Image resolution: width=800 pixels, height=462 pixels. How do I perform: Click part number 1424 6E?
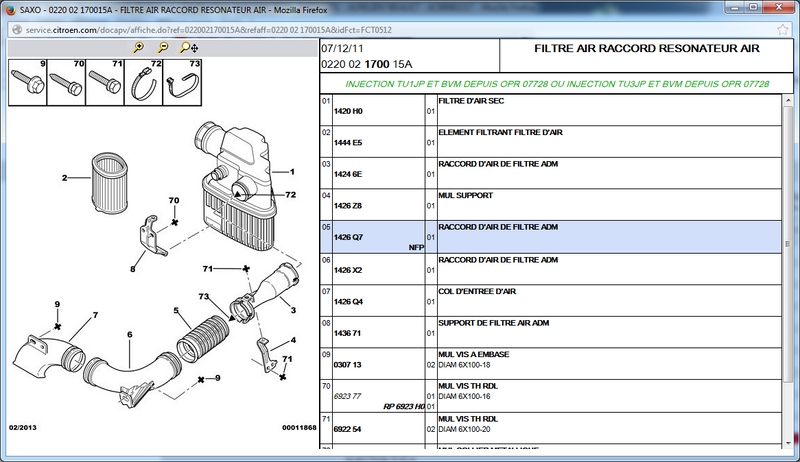[x=348, y=174]
